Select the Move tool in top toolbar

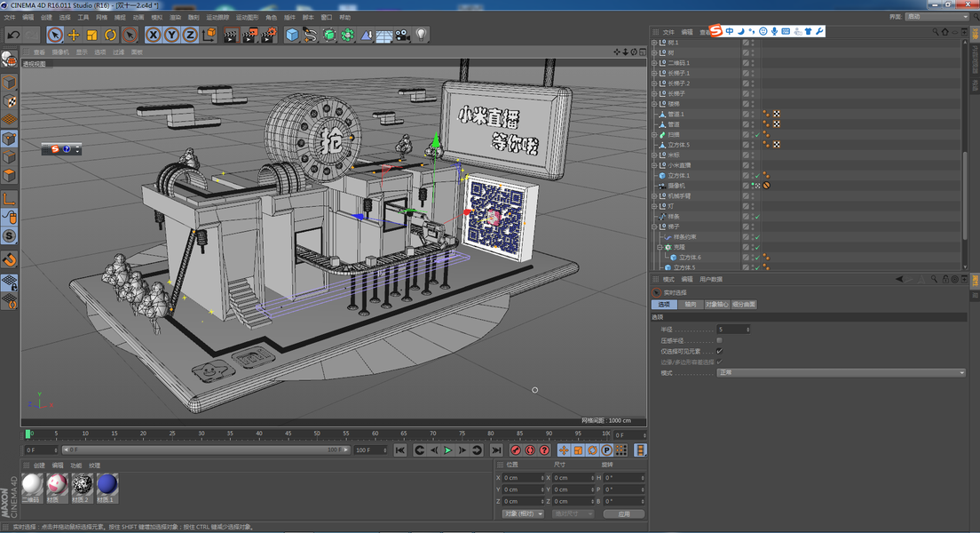click(74, 35)
